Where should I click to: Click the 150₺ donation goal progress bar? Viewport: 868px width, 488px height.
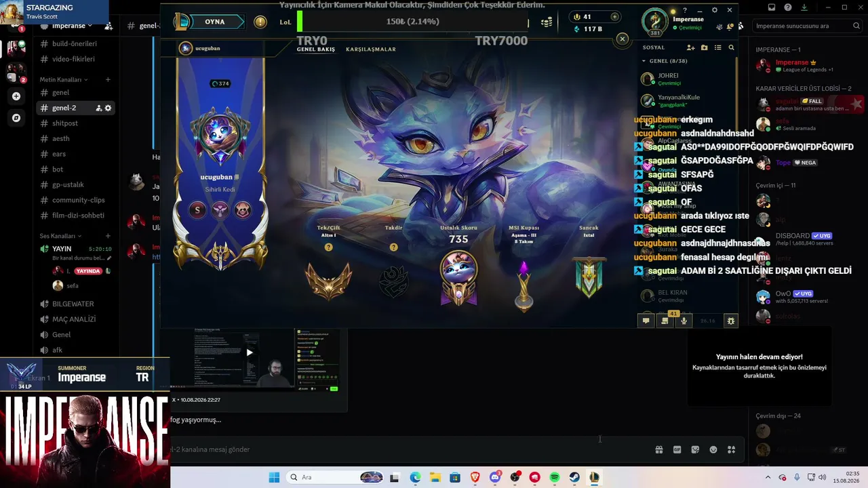[413, 22]
